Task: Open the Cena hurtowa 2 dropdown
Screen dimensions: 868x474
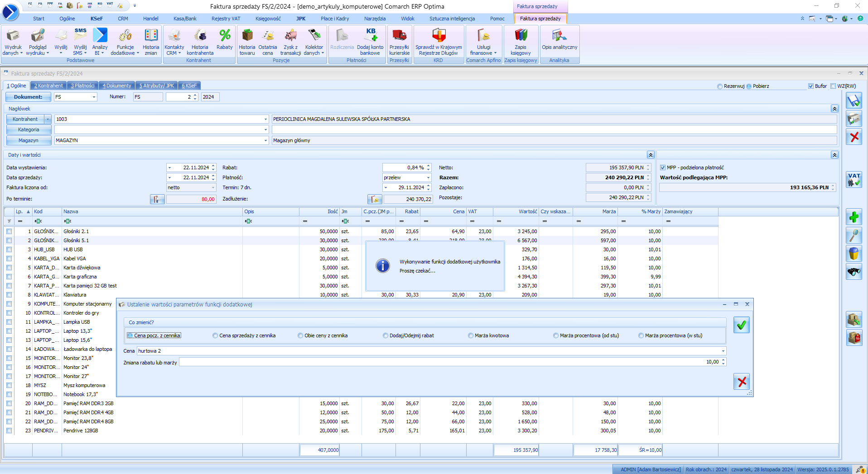Action: 723,351
